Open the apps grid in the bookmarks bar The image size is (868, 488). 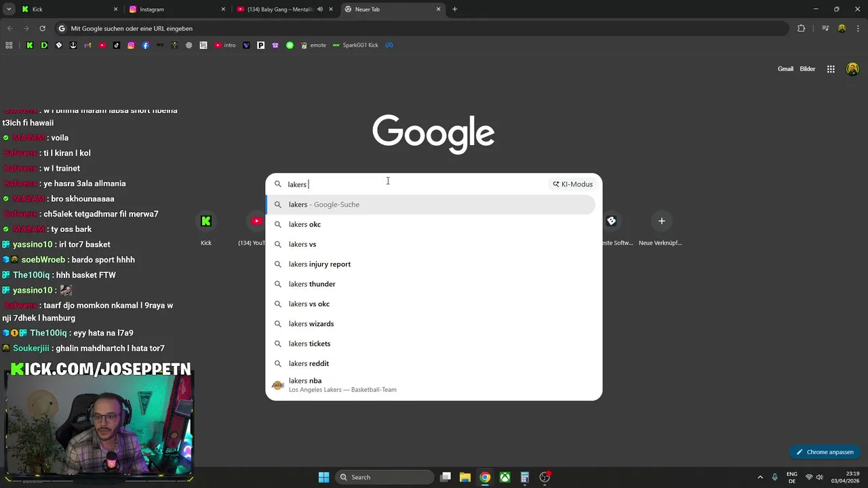pos(9,45)
